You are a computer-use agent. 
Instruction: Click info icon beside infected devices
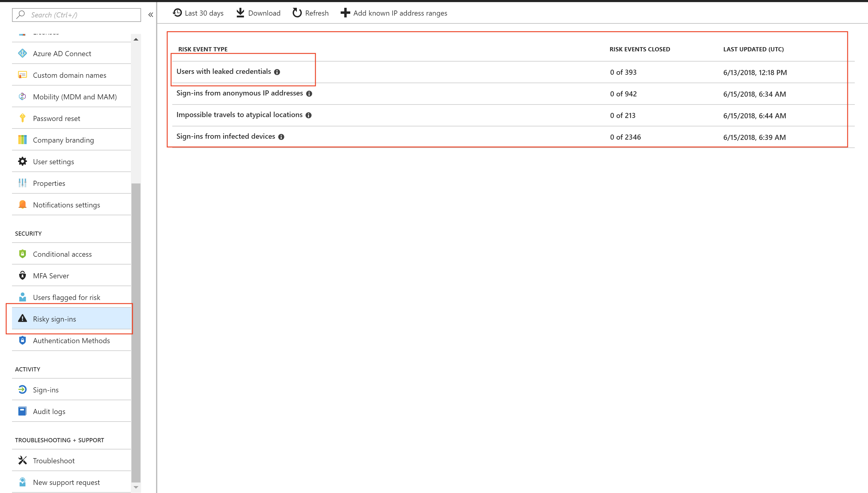281,137
